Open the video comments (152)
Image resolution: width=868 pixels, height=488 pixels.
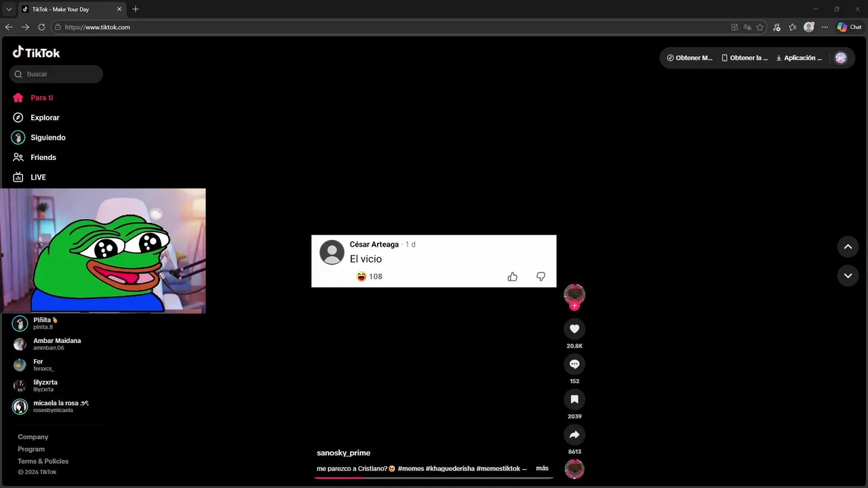(574, 364)
